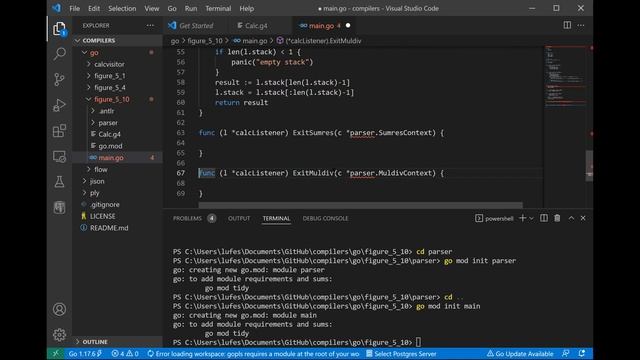640x360 pixels.
Task: Expand the calcvisitor folder
Action: [109, 64]
